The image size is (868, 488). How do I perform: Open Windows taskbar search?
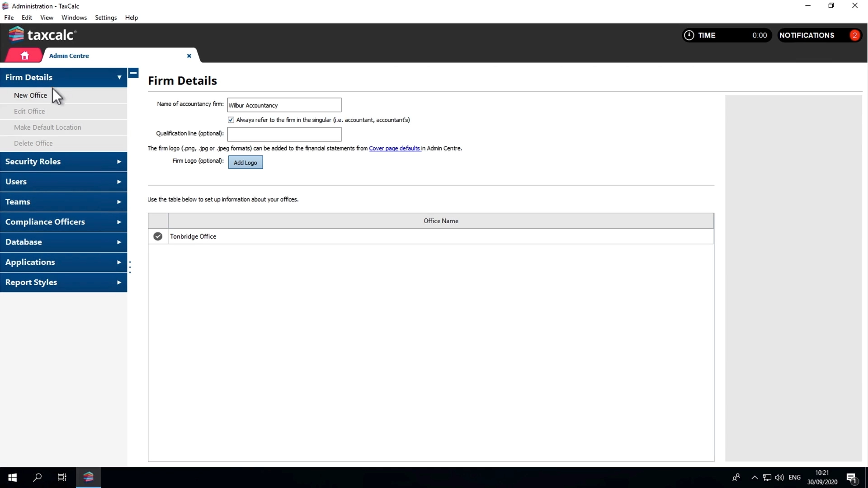[x=38, y=478]
